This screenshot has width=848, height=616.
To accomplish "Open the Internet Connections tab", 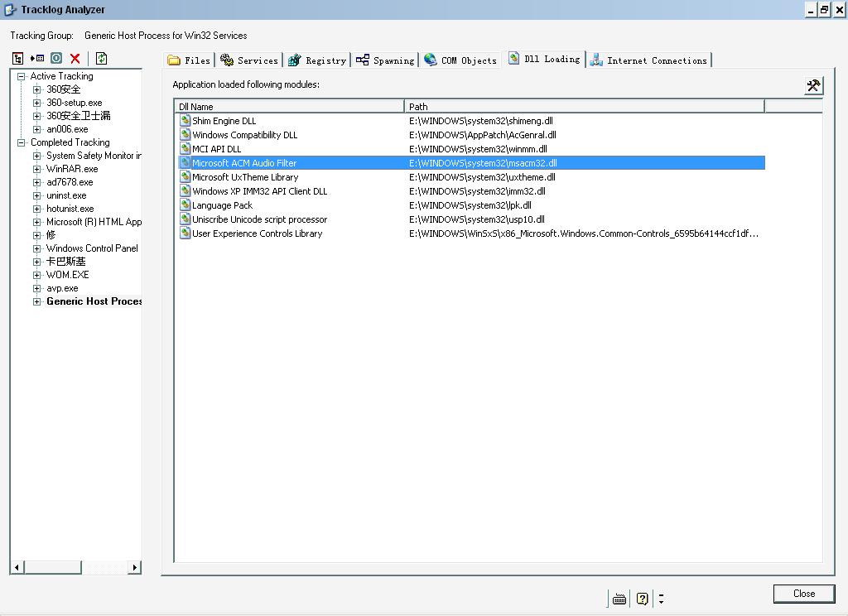I will coord(649,60).
